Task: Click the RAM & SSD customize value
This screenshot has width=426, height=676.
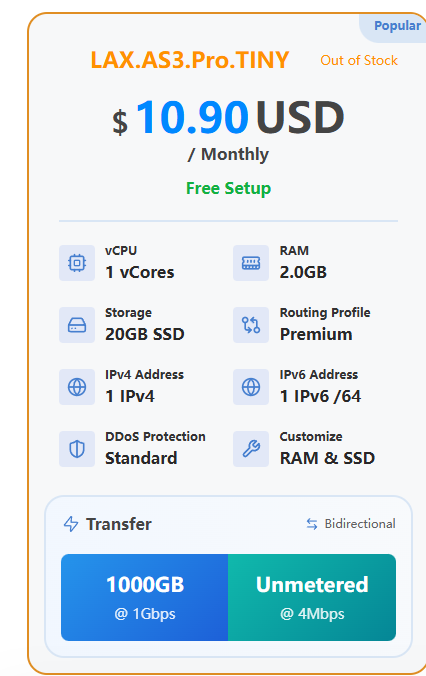Action: click(327, 458)
